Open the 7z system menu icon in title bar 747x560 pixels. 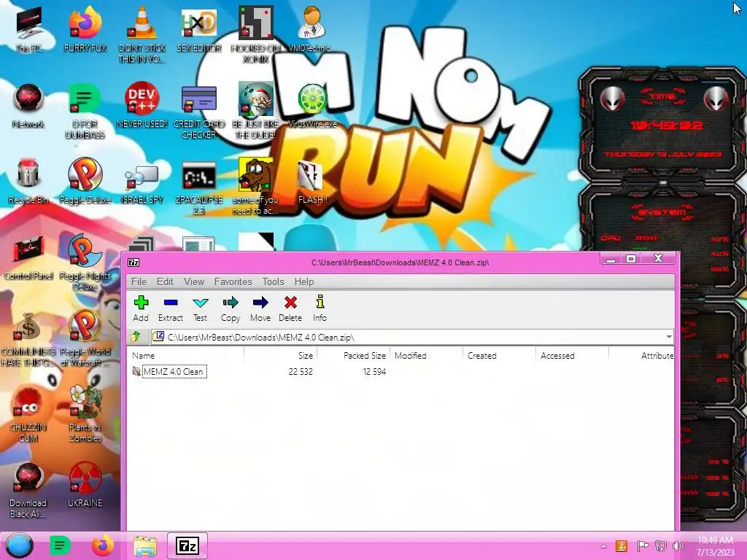click(133, 262)
